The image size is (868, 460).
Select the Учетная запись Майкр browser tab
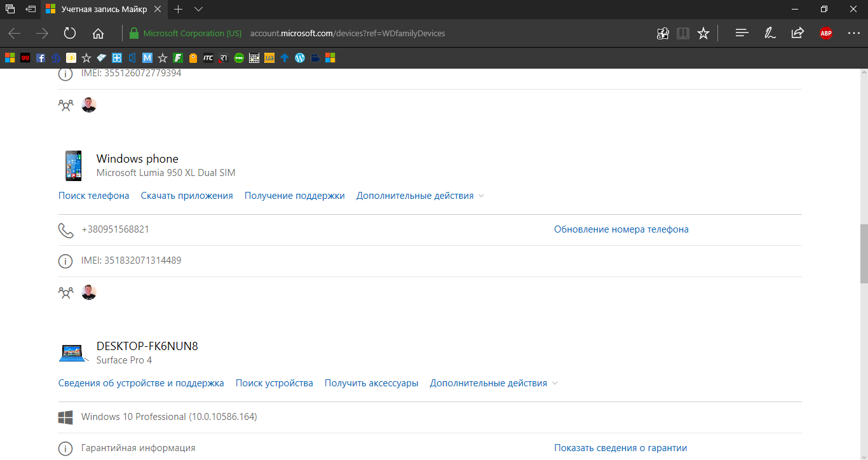click(103, 9)
